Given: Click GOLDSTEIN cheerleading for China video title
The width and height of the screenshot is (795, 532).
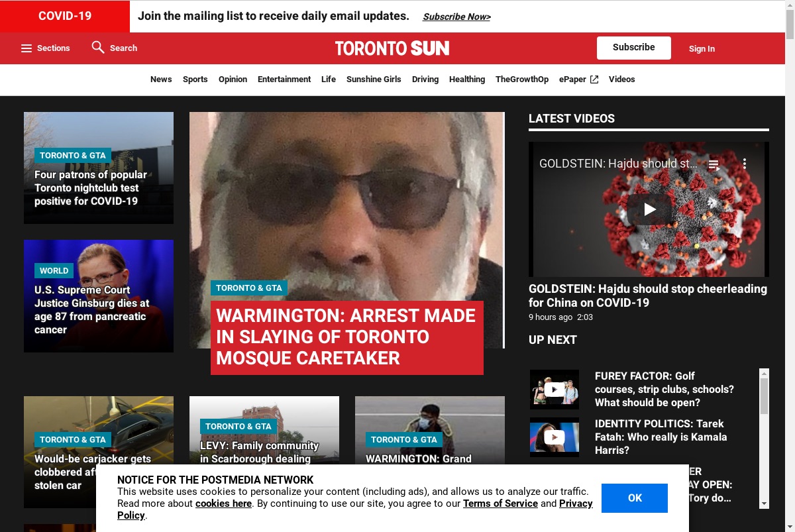Looking at the screenshot, I should 648,295.
